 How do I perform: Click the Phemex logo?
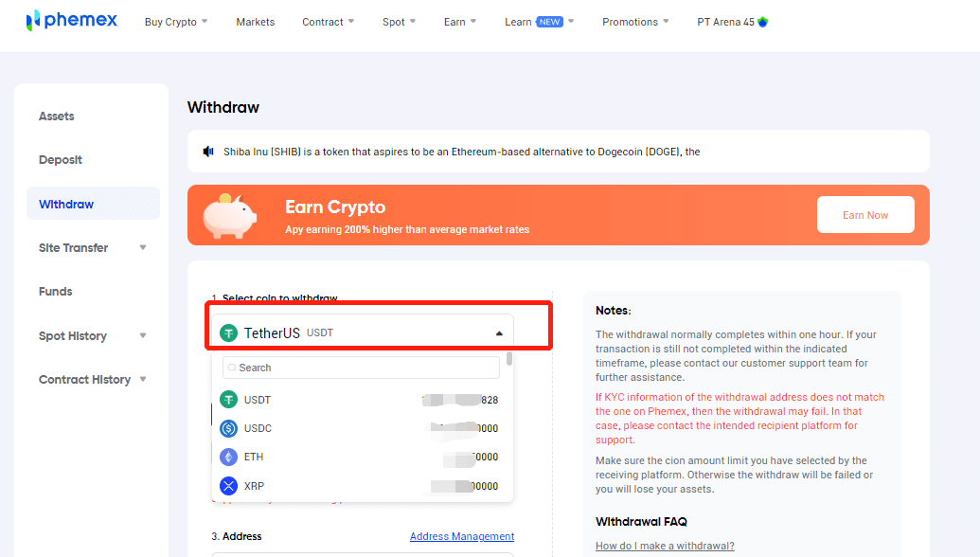coord(71,20)
